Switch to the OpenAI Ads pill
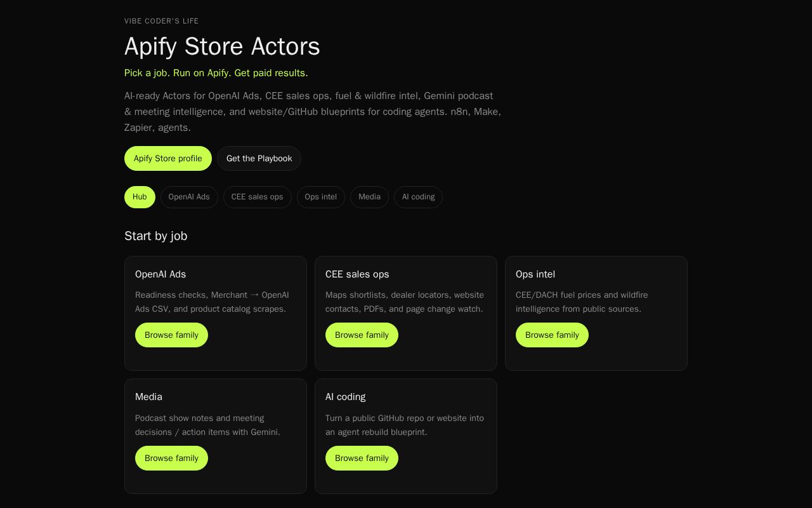 (x=189, y=197)
